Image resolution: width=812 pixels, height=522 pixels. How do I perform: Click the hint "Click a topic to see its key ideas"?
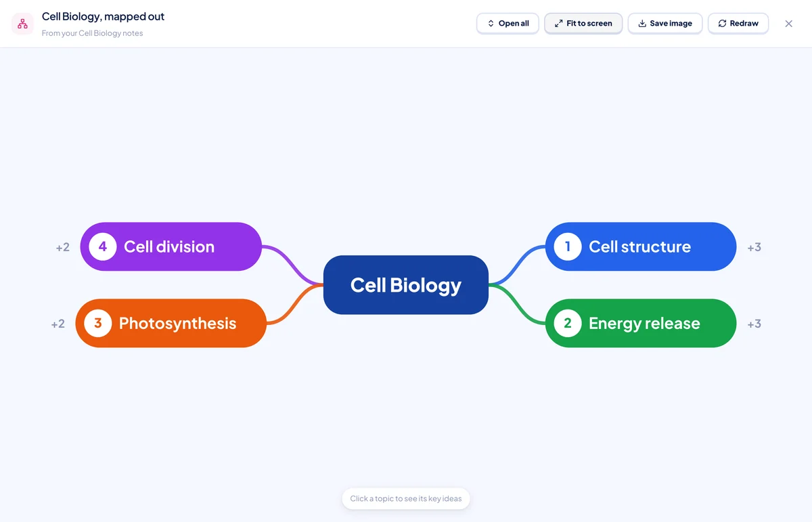[406, 499]
